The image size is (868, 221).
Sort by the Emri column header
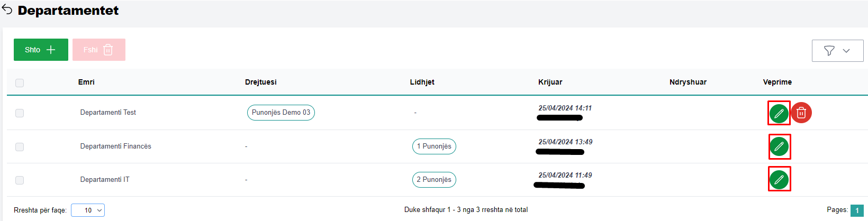[x=86, y=82]
